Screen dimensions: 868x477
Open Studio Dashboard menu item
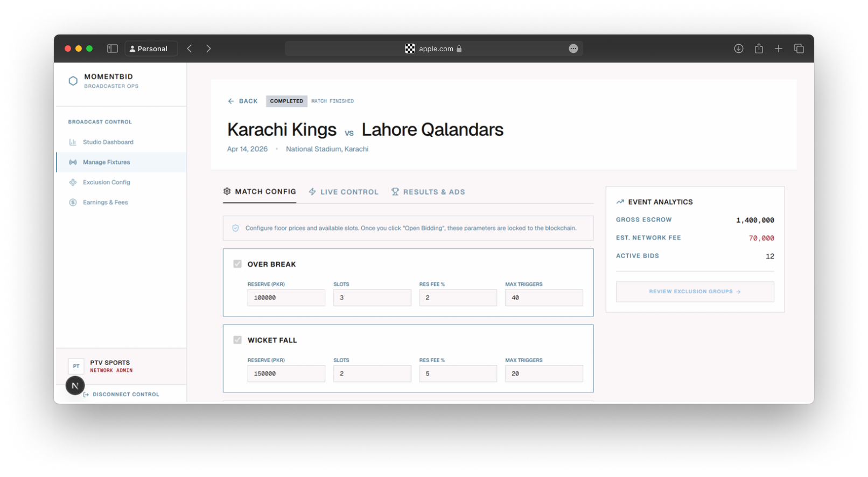pos(121,142)
